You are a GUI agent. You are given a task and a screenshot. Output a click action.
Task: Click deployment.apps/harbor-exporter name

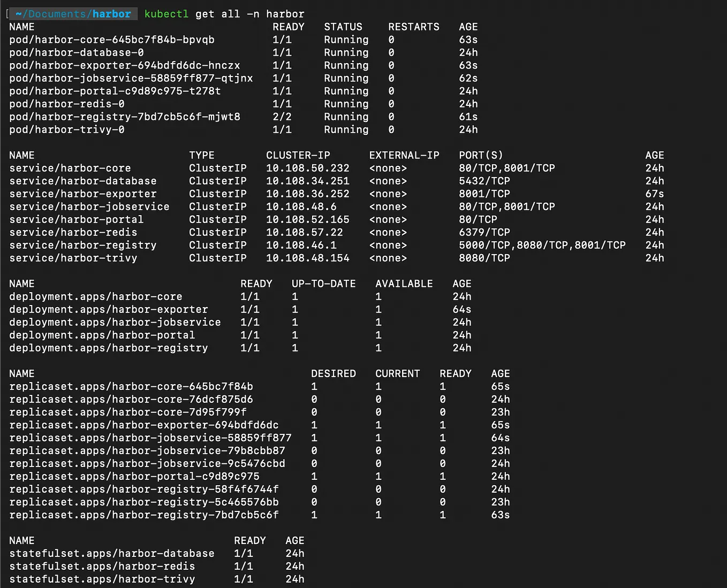point(109,309)
